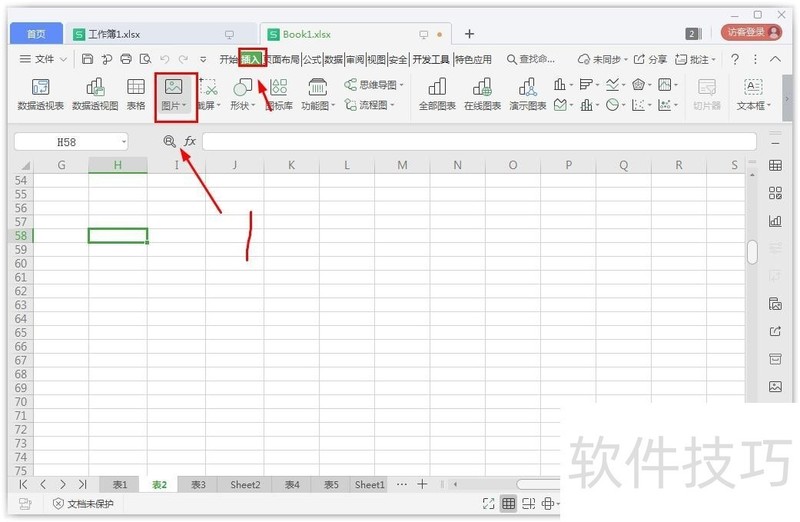
Task: Click the 查找命令 search box
Action: coord(531,60)
